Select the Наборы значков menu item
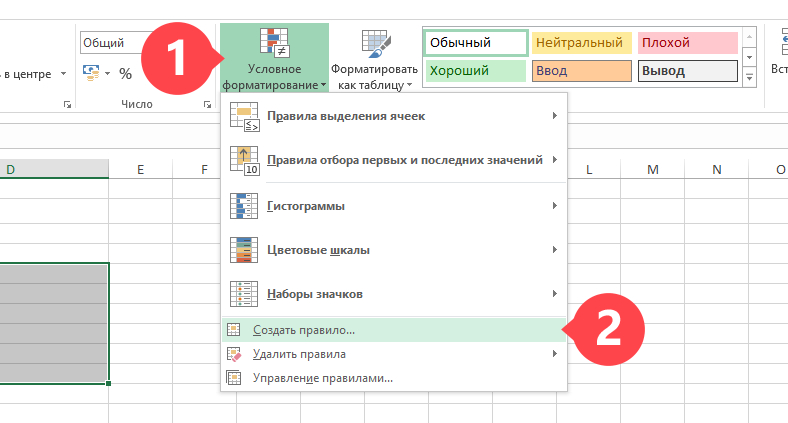788x423 pixels. tap(394, 294)
